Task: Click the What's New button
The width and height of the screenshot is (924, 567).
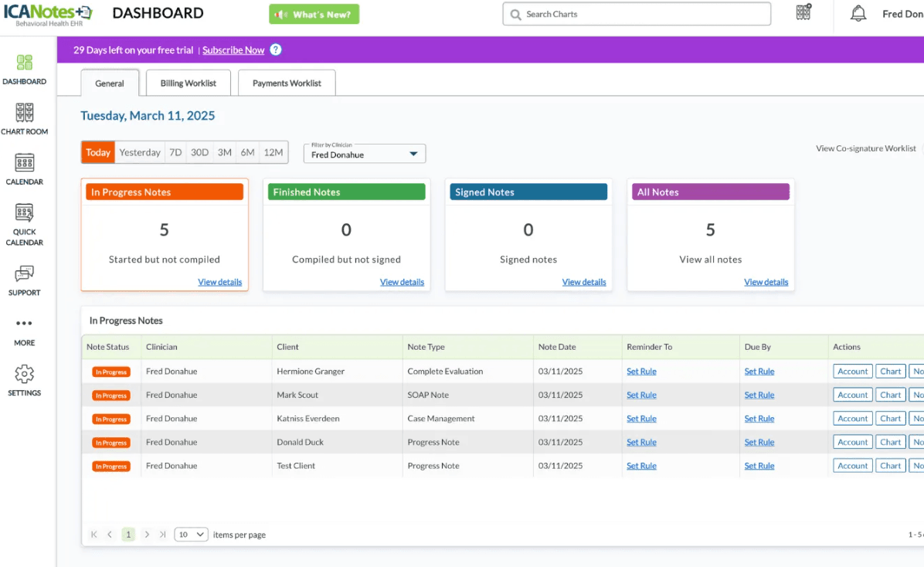Action: click(314, 15)
